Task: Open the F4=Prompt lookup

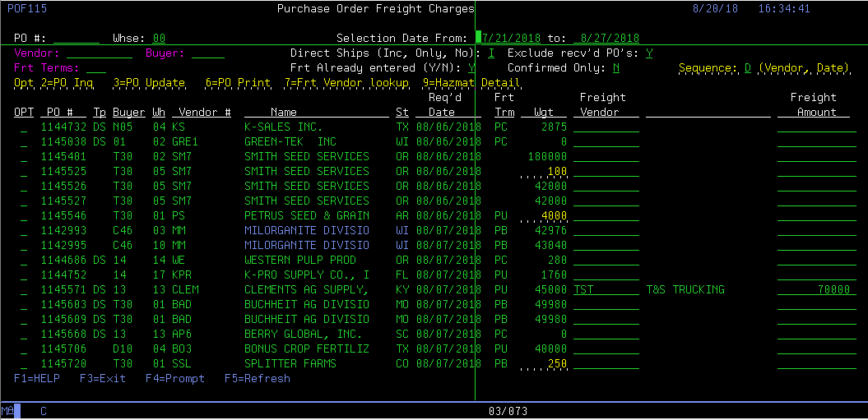Action: (x=174, y=379)
